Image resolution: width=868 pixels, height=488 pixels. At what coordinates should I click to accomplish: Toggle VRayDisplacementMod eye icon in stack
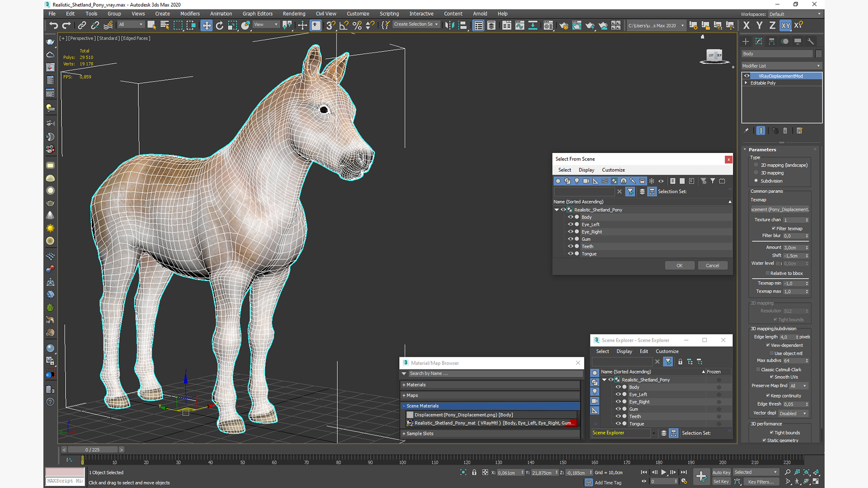pyautogui.click(x=747, y=76)
